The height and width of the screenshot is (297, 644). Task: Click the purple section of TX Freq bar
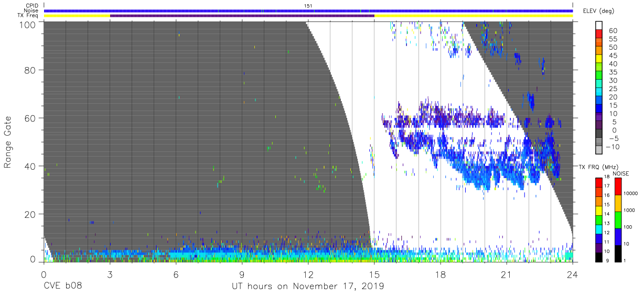242,16
